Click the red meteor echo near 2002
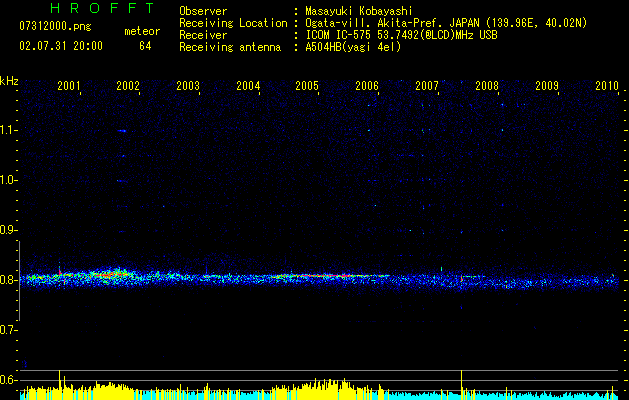This screenshot has width=629, height=400. click(x=112, y=275)
